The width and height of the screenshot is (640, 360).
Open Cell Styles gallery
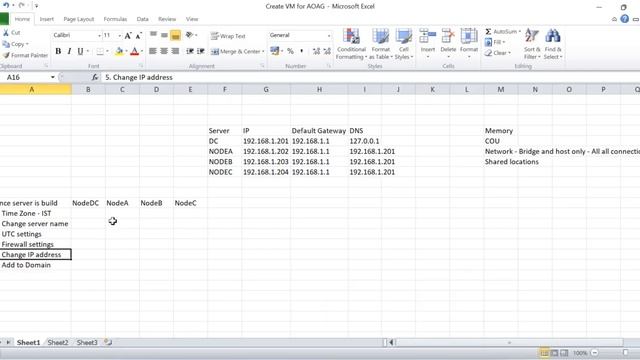tap(404, 44)
